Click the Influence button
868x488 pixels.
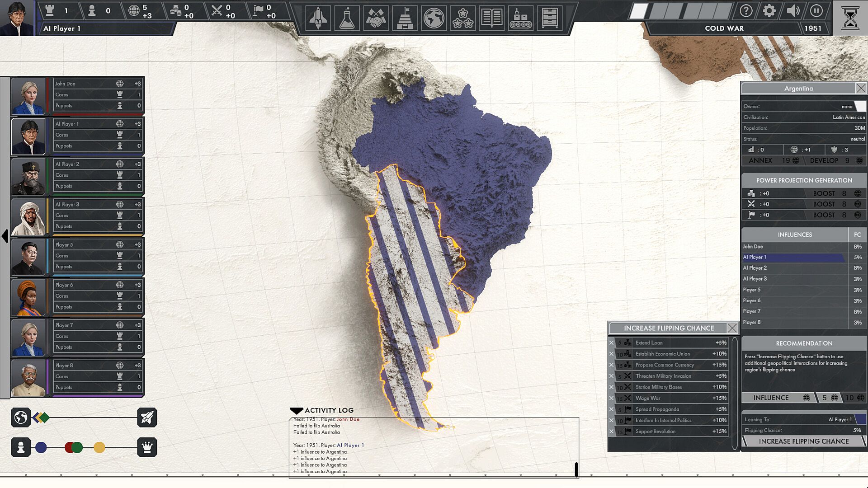tap(771, 398)
